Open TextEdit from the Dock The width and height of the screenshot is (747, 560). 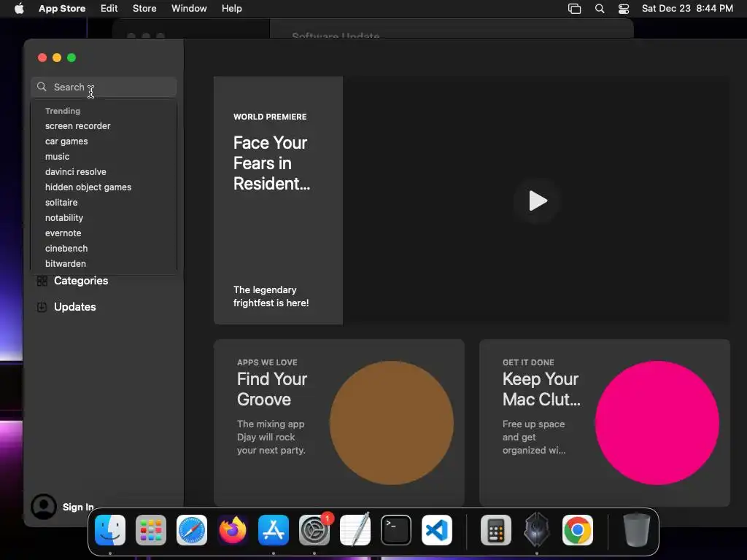(x=355, y=529)
